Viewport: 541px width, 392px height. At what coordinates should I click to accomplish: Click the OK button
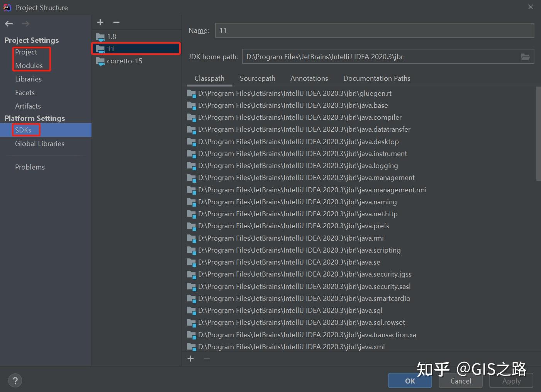click(x=410, y=381)
